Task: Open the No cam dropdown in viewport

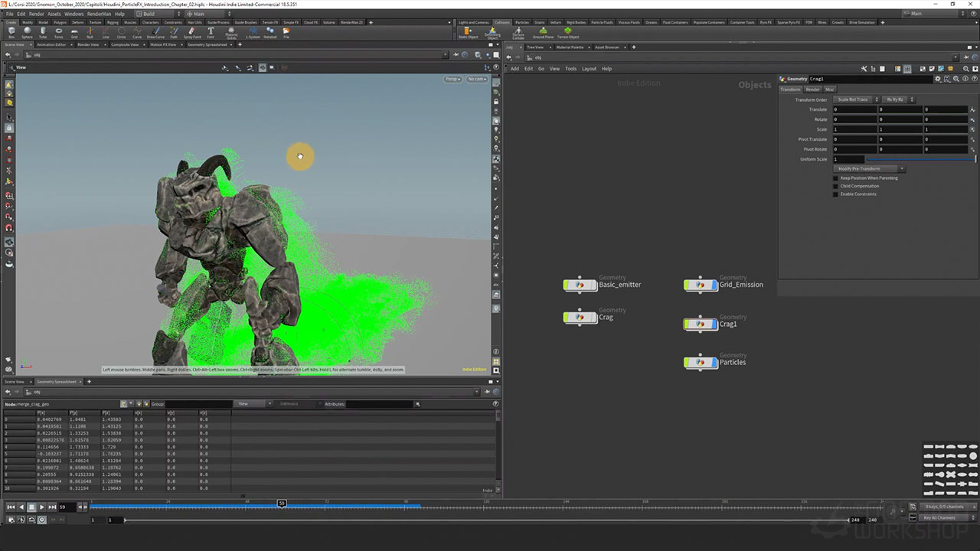Action: [476, 79]
